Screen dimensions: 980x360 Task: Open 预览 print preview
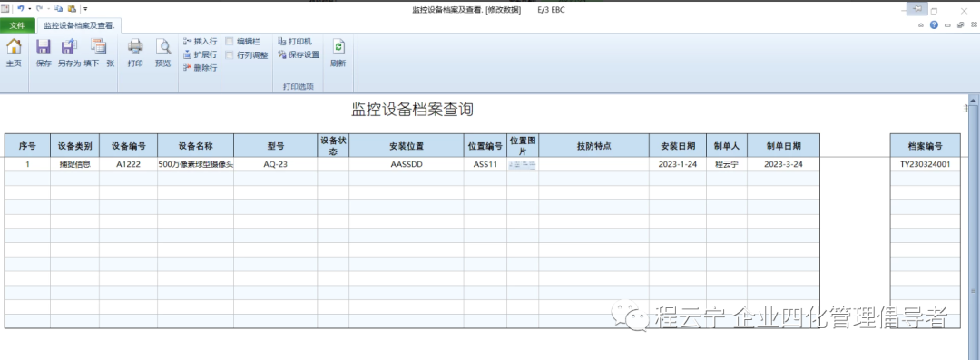click(x=162, y=53)
